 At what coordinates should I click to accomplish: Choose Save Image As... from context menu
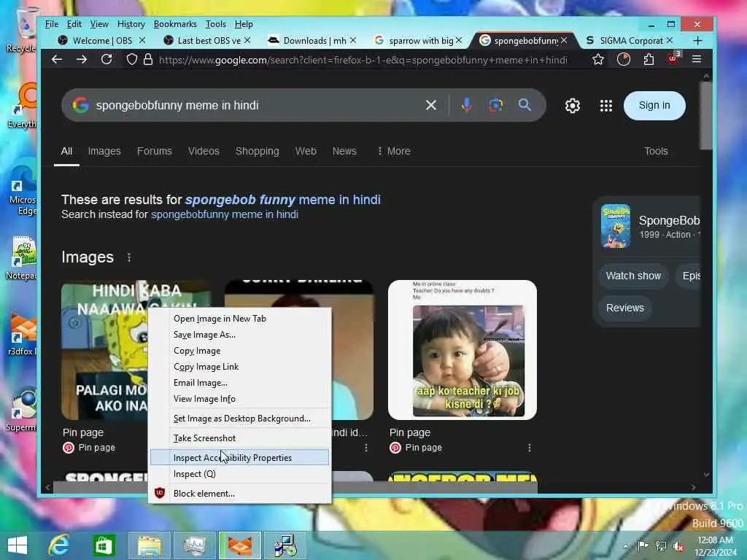pos(239,335)
